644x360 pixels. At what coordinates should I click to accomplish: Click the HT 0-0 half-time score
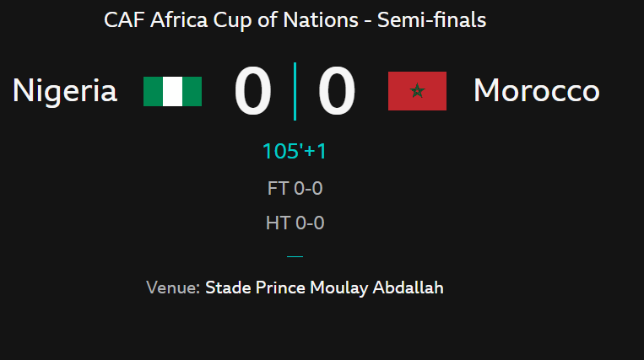[295, 223]
